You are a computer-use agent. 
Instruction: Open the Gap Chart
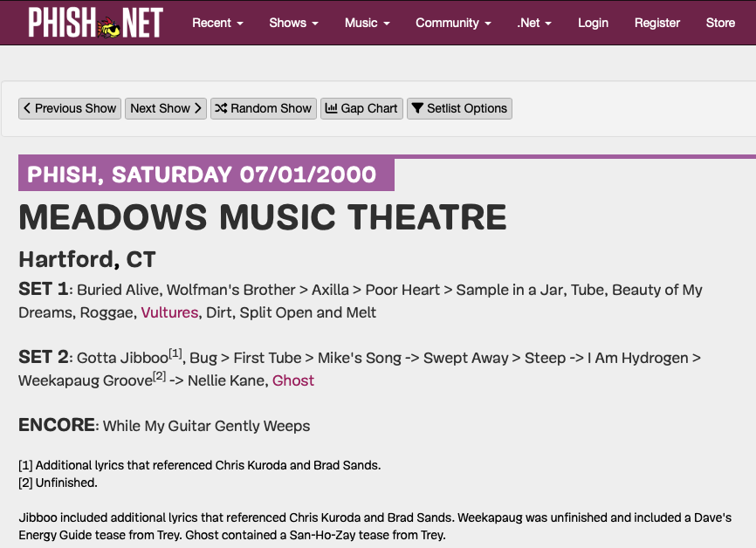click(361, 108)
